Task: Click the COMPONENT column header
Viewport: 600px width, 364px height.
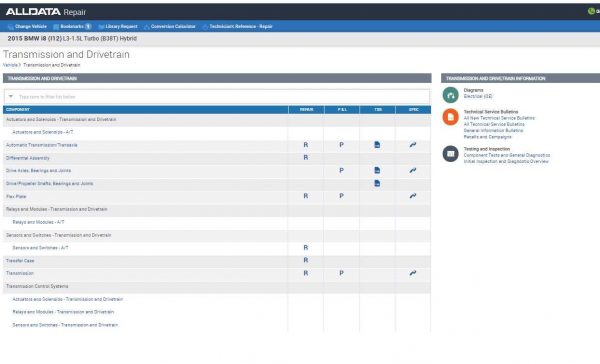Action: click(145, 109)
